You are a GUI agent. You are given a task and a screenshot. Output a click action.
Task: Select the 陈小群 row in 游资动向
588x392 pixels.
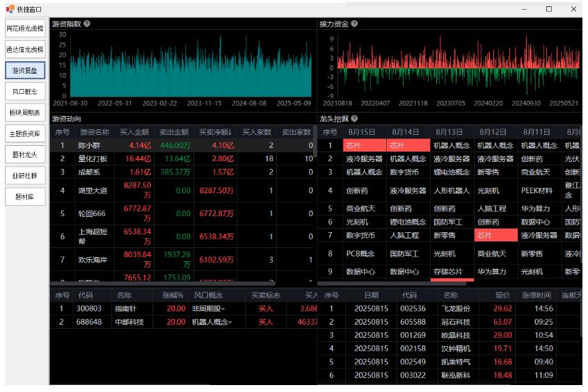[182, 145]
